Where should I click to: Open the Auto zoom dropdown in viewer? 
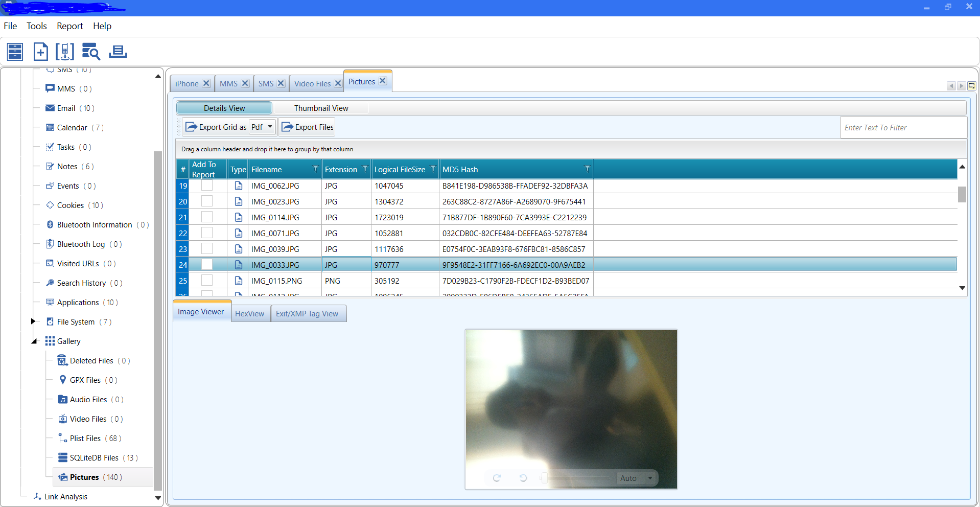(650, 478)
